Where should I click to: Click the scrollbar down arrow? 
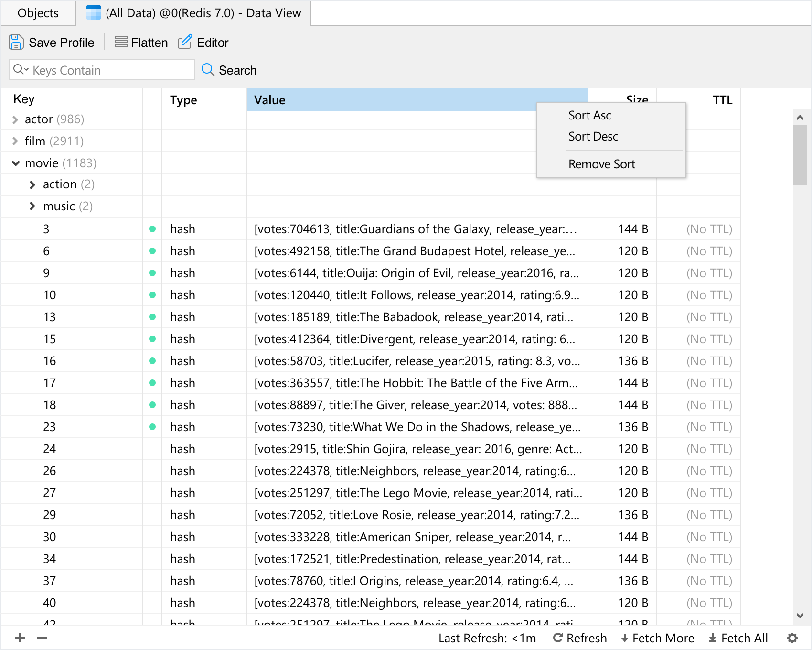point(800,616)
